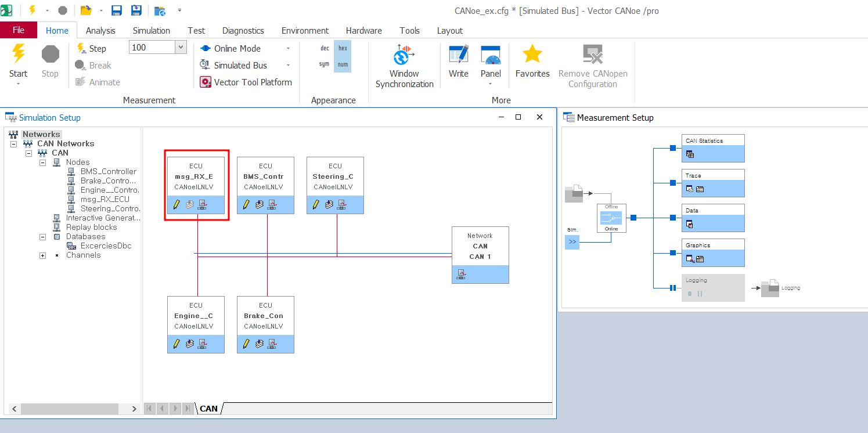Click the network icon in CAN 1 Network block
The width and height of the screenshot is (868, 433).
coord(461,274)
